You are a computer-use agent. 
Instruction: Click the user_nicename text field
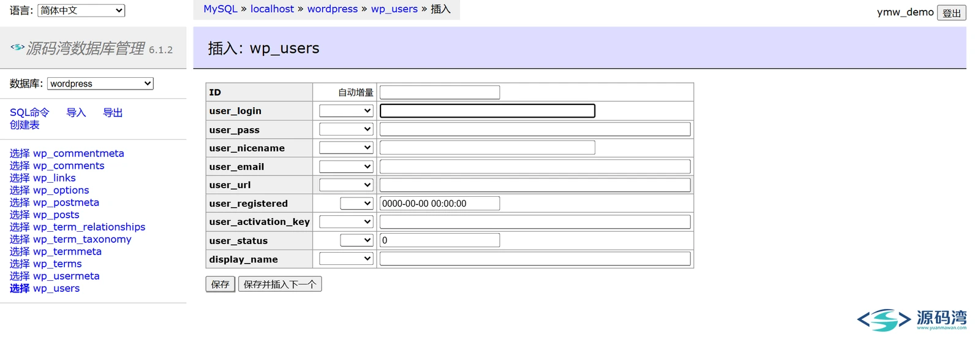pos(488,148)
